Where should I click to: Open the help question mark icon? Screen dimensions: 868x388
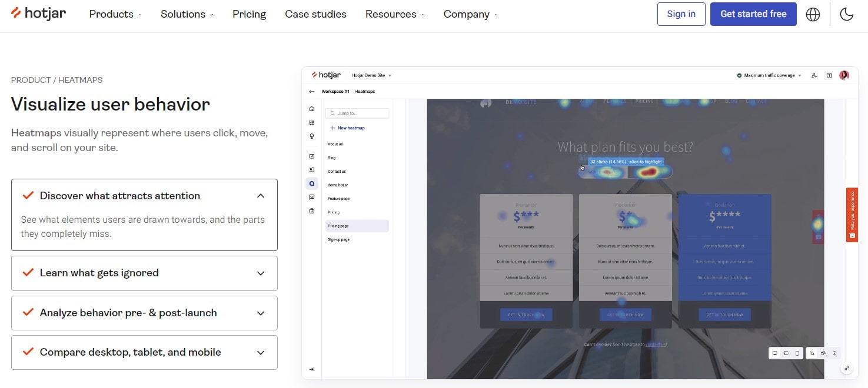pos(829,75)
